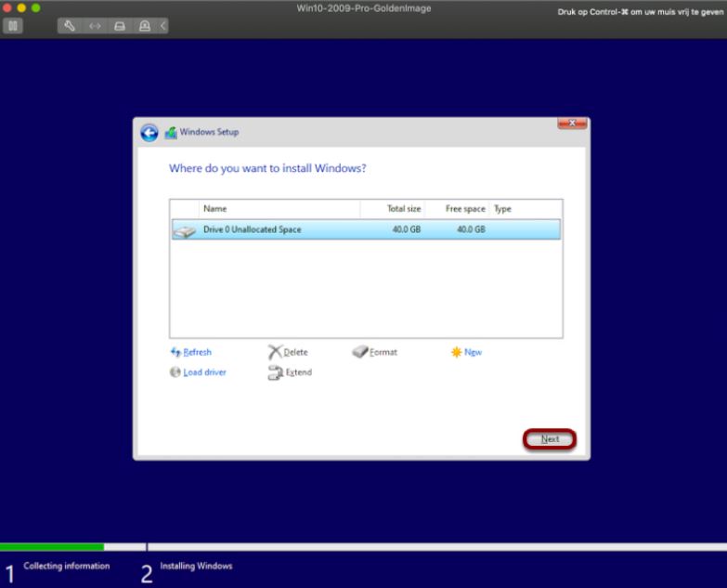Click the 40.0 GB free space cell

[471, 229]
